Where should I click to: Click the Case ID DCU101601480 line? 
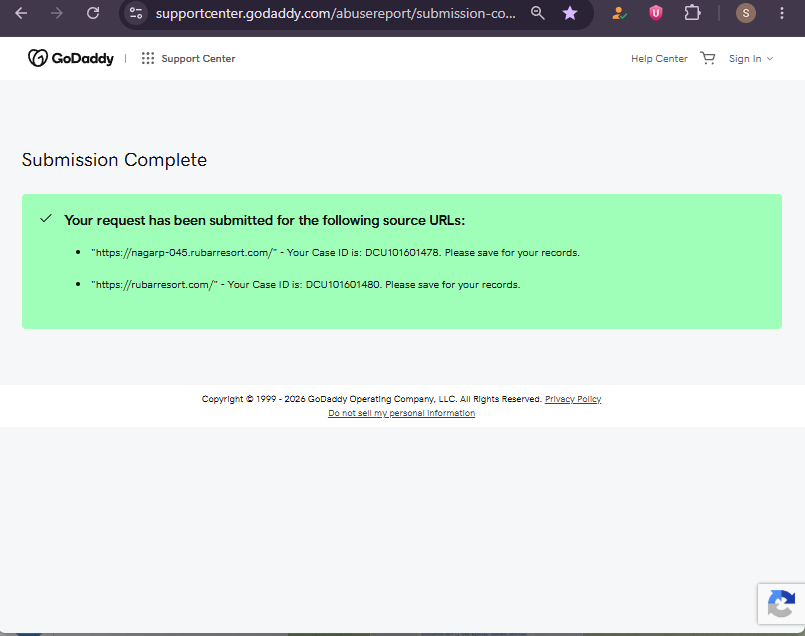tap(305, 284)
